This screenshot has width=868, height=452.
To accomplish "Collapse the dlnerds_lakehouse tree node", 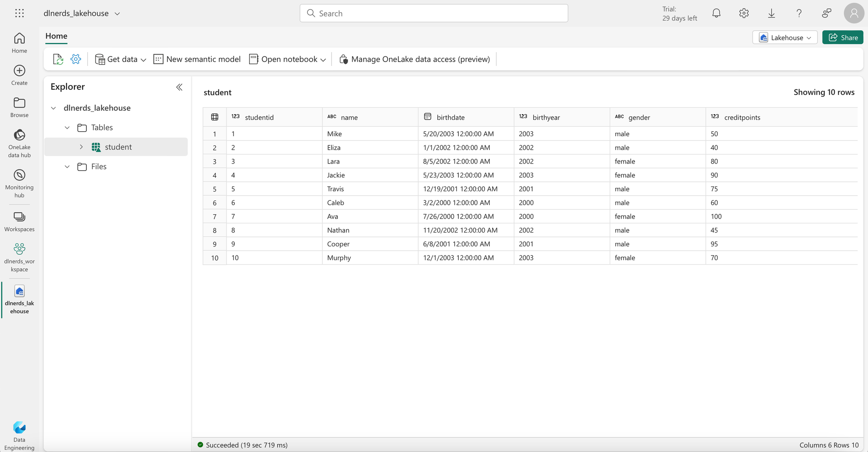I will [x=53, y=108].
